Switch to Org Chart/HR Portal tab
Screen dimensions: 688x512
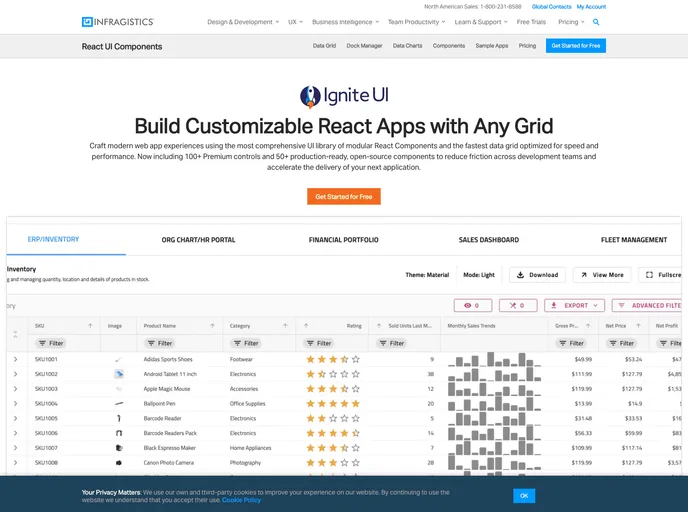(x=198, y=240)
